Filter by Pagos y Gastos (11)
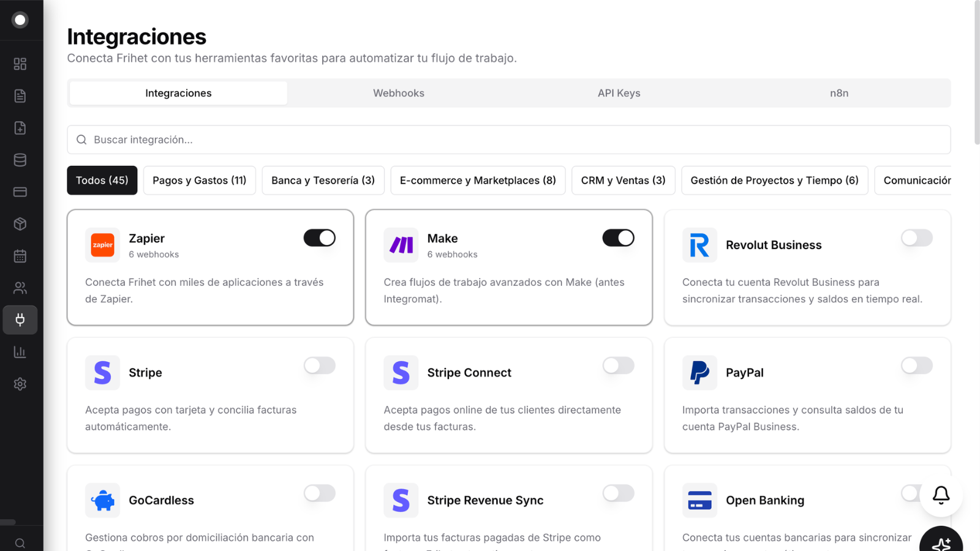The height and width of the screenshot is (551, 980). point(200,181)
